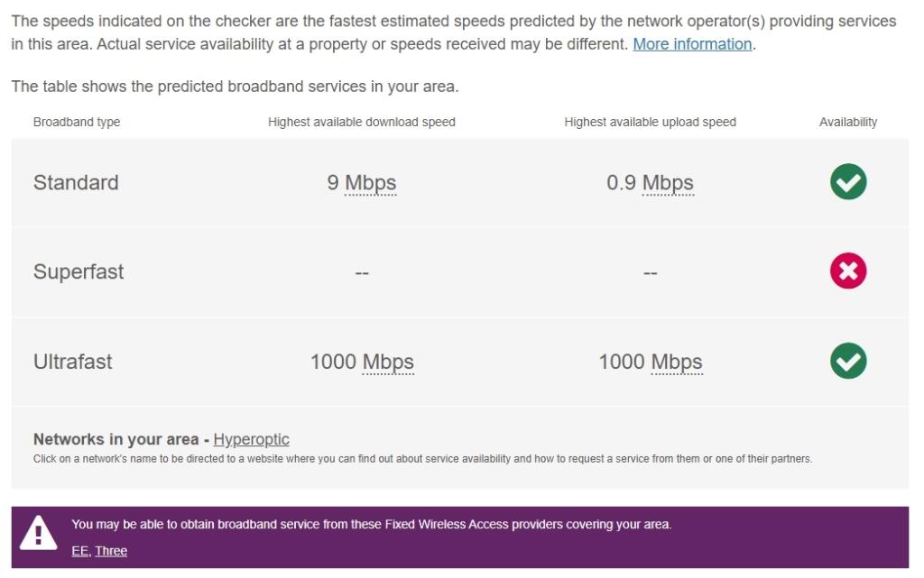924x578 pixels.
Task: Click the green availability checkmark for Ultrafast broadband
Action: (847, 361)
